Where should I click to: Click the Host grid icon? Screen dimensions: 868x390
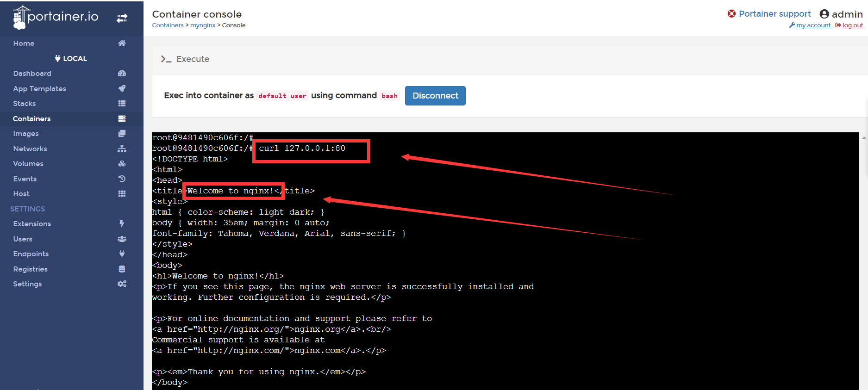pyautogui.click(x=122, y=193)
